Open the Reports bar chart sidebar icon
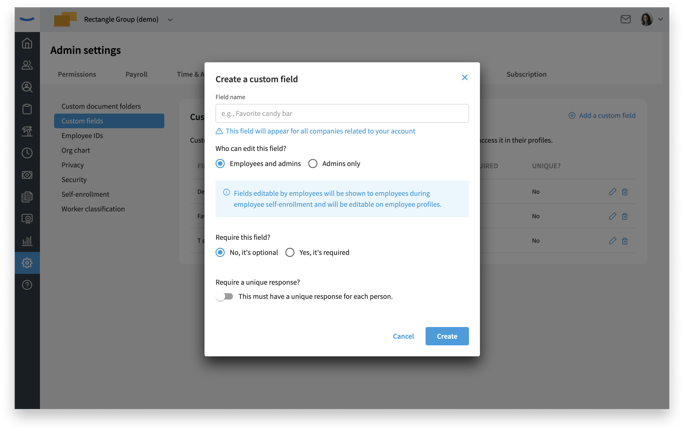Screen dimensions: 684x431 point(27,240)
